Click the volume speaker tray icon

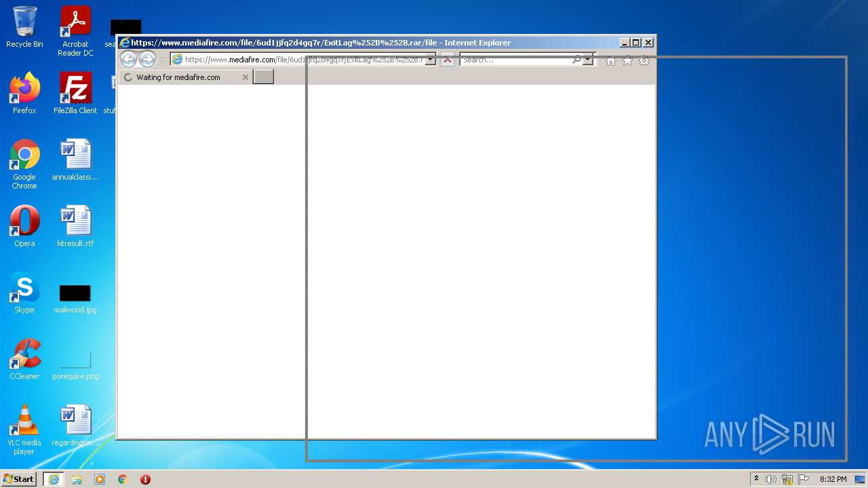tap(771, 479)
